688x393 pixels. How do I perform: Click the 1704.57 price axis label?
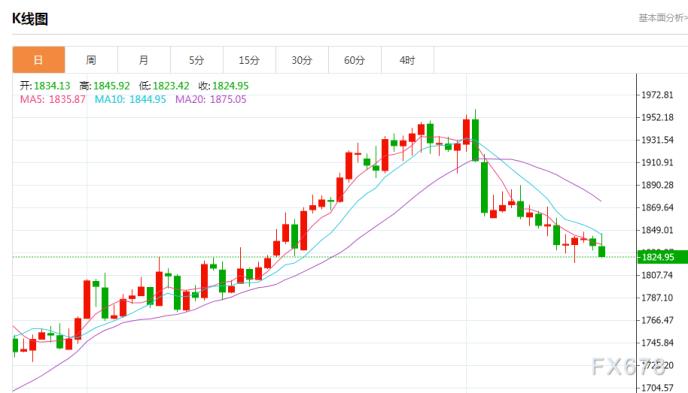coord(657,388)
